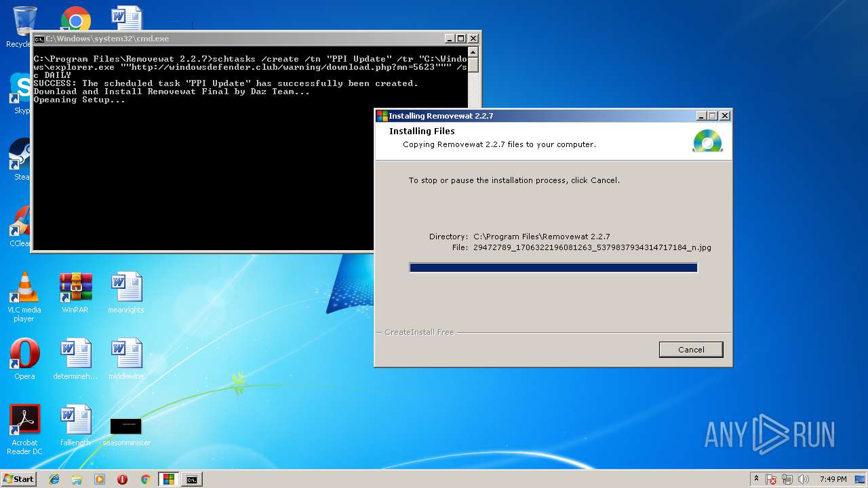Image resolution: width=868 pixels, height=488 pixels.
Task: Switch to Removewat installer taskbar item
Action: tap(168, 479)
